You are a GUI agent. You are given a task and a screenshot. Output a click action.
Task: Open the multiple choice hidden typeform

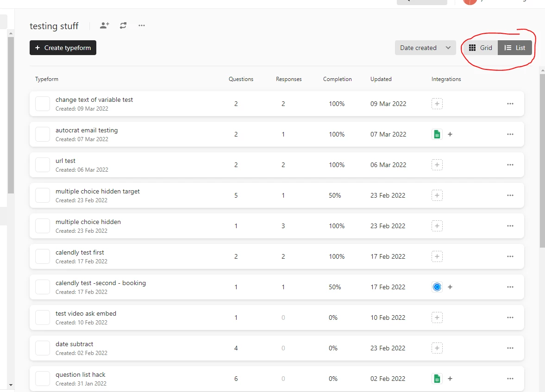[88, 222]
